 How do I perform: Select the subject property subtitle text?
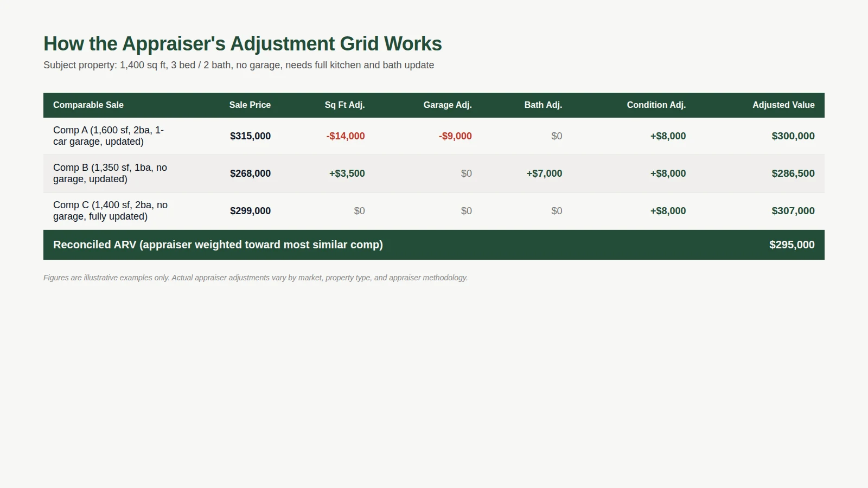pos(239,65)
